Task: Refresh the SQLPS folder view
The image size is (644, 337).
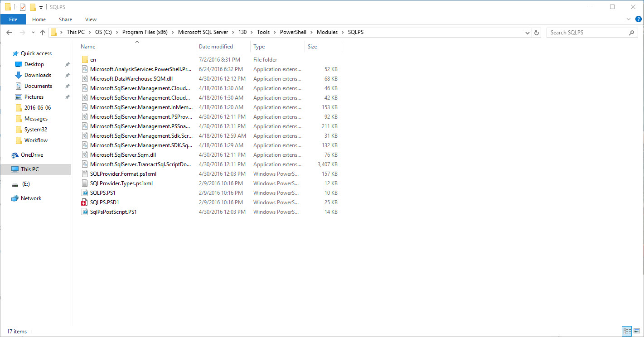Action: (537, 33)
